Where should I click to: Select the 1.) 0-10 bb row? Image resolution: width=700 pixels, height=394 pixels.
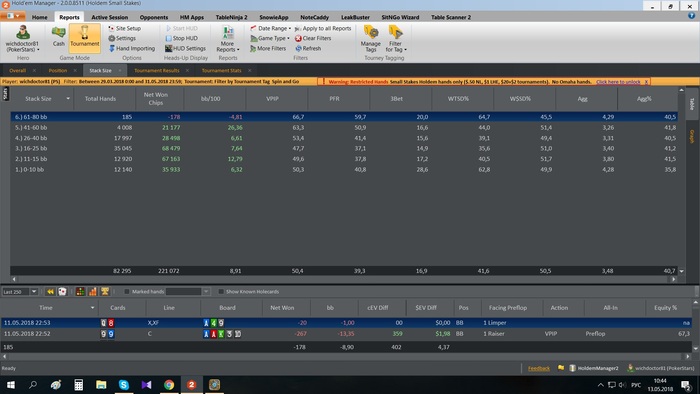[x=344, y=170]
